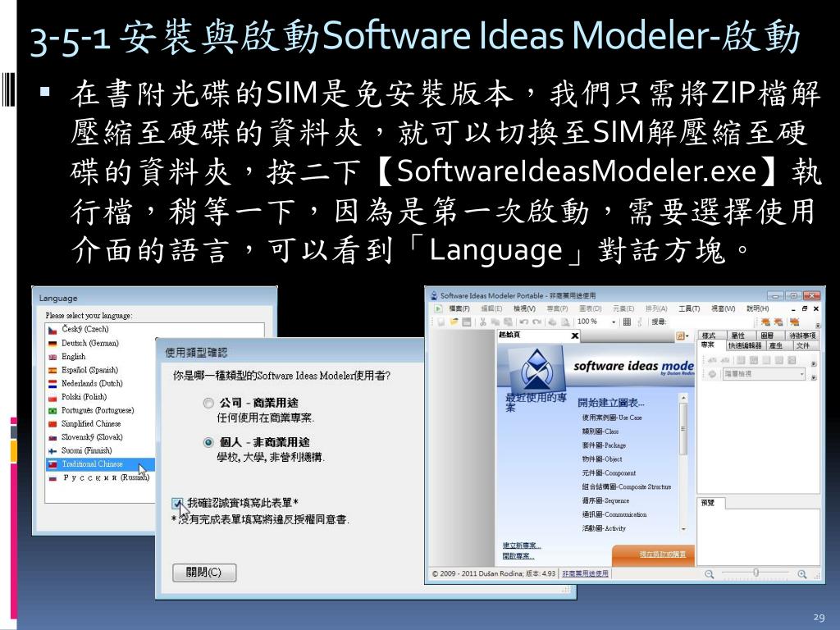This screenshot has height=630, width=840.
Task: Switch to the 樣式 tab
Action: coord(712,336)
